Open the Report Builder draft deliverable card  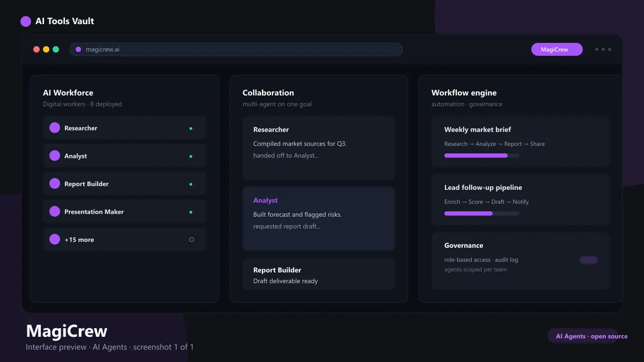point(319,274)
